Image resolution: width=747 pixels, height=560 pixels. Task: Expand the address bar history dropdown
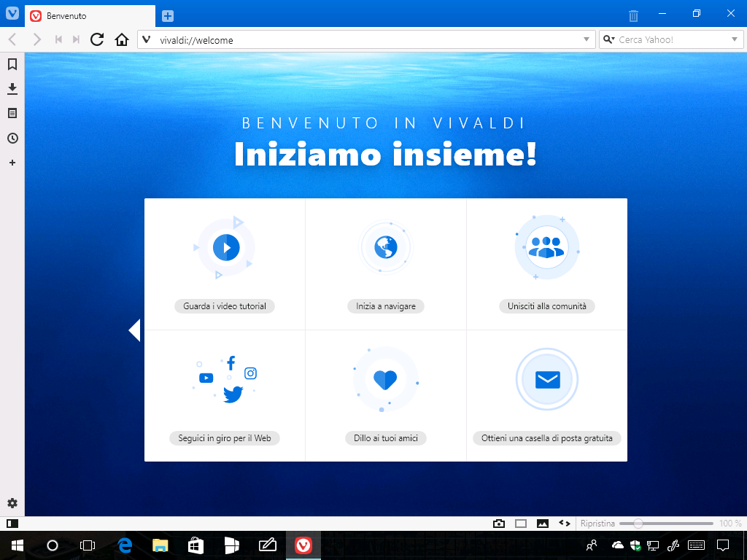click(587, 39)
